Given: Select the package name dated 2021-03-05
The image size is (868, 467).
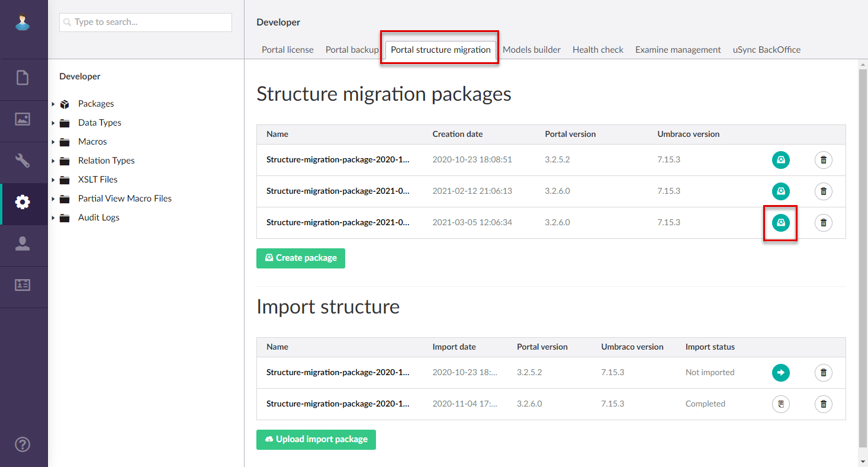Looking at the screenshot, I should pos(337,223).
